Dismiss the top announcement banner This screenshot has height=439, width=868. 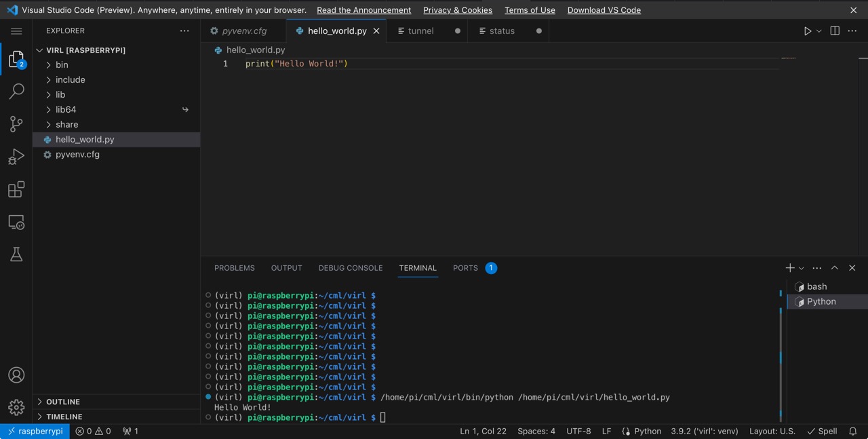(x=854, y=10)
